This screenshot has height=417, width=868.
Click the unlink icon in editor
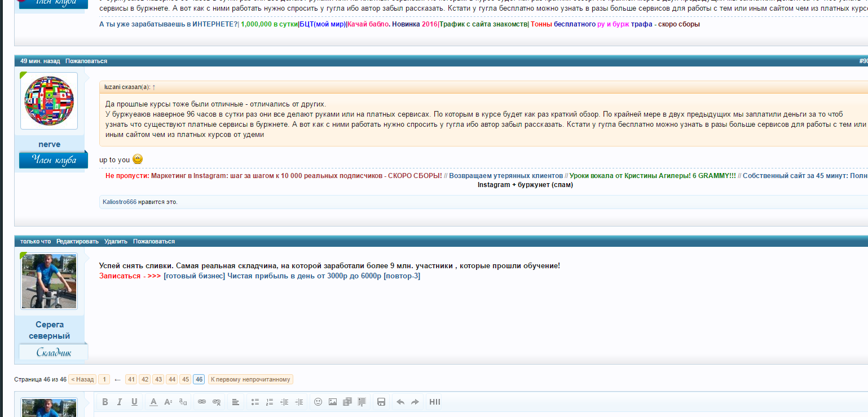point(217,402)
